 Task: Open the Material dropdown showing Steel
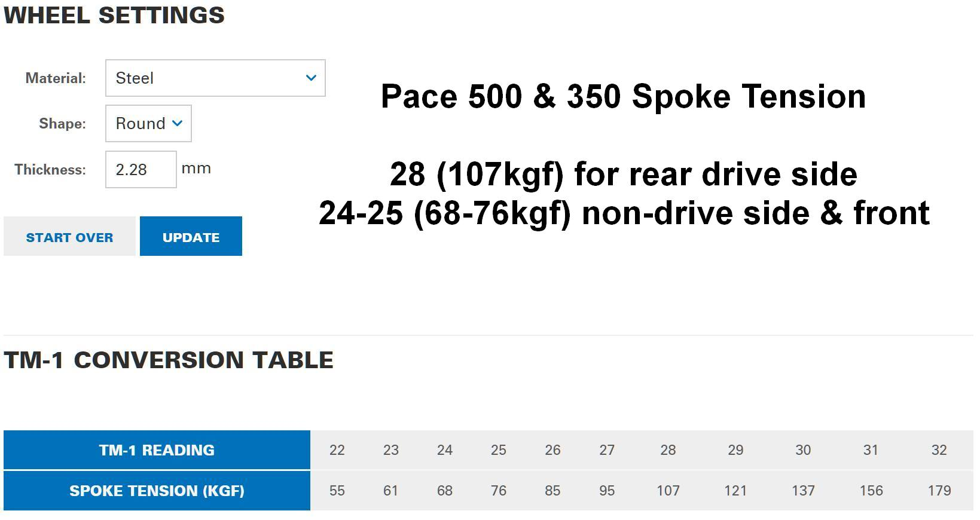[215, 78]
